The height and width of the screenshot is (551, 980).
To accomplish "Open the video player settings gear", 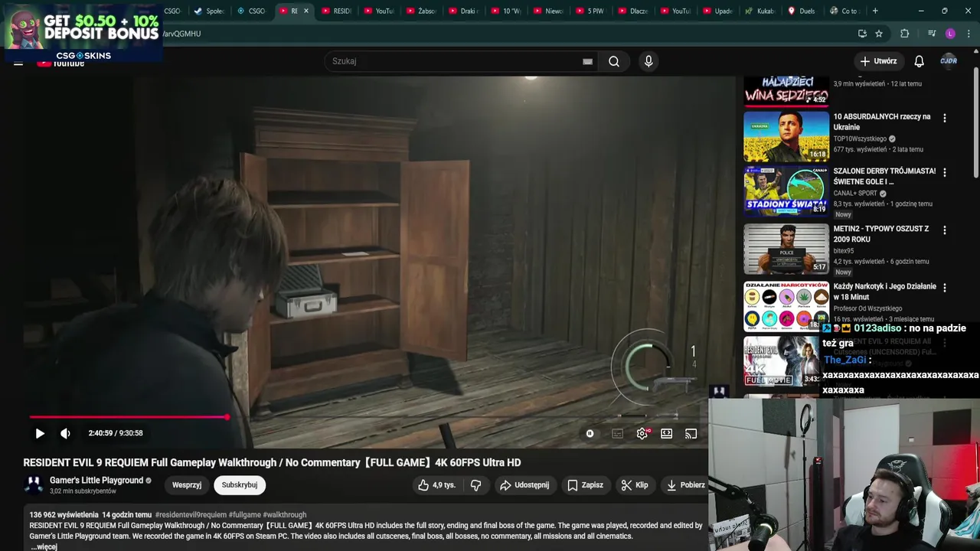I will (x=642, y=433).
